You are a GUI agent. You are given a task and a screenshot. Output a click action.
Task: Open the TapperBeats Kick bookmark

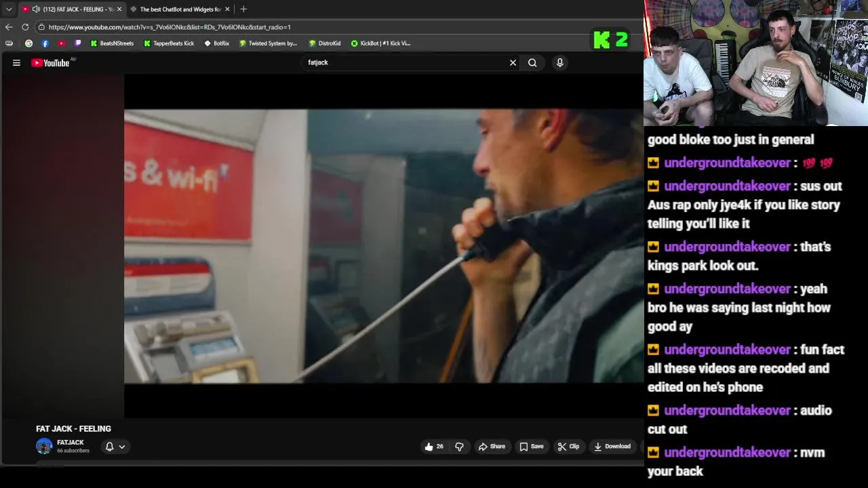point(169,43)
